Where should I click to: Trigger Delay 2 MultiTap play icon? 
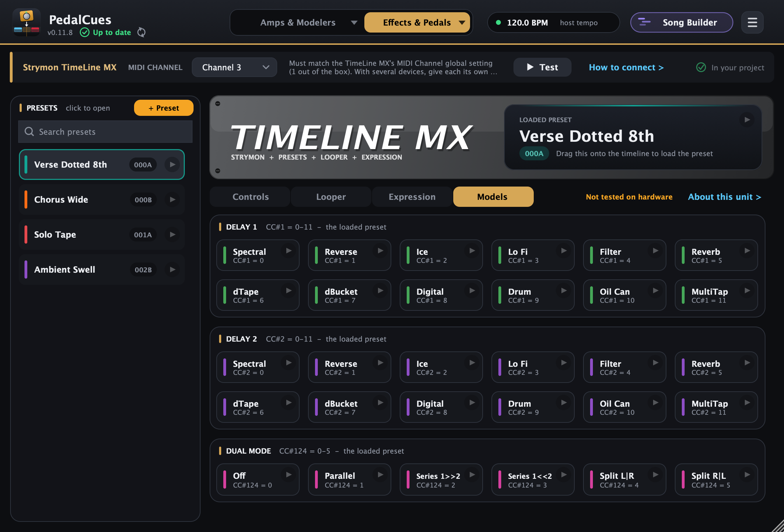tap(747, 402)
